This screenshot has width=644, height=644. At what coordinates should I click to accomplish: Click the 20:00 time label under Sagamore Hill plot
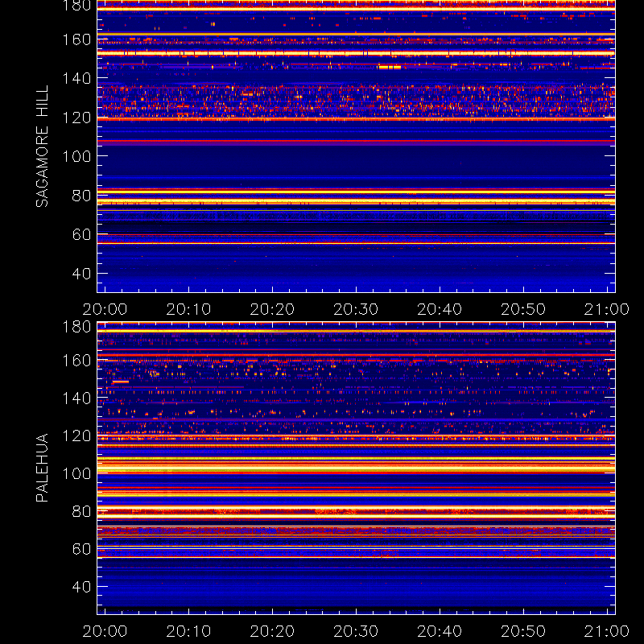coord(105,309)
